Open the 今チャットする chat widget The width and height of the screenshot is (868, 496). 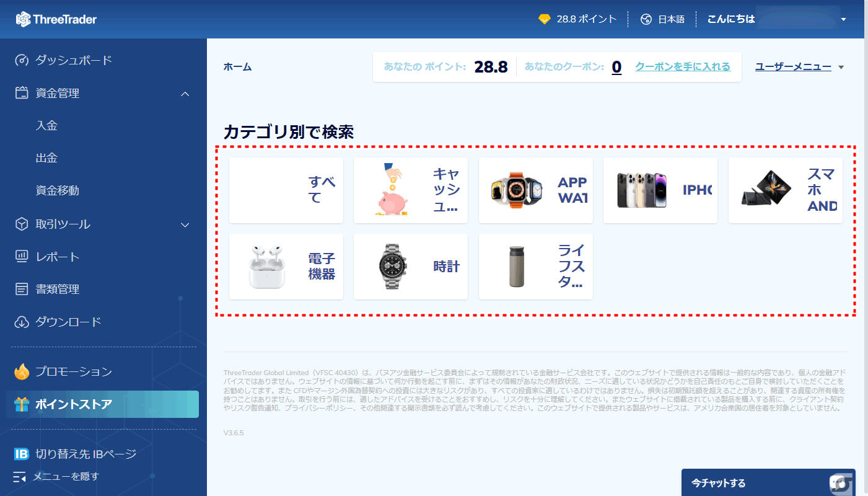click(x=768, y=482)
